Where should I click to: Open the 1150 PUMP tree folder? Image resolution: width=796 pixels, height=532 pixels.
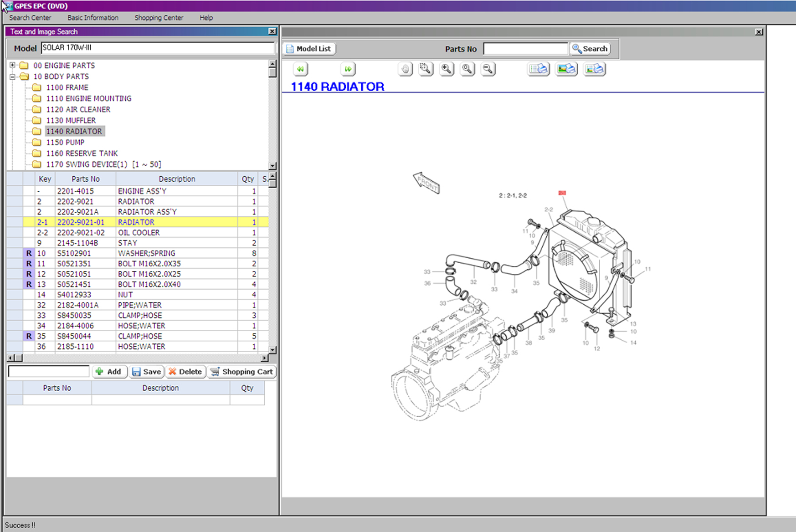(65, 143)
